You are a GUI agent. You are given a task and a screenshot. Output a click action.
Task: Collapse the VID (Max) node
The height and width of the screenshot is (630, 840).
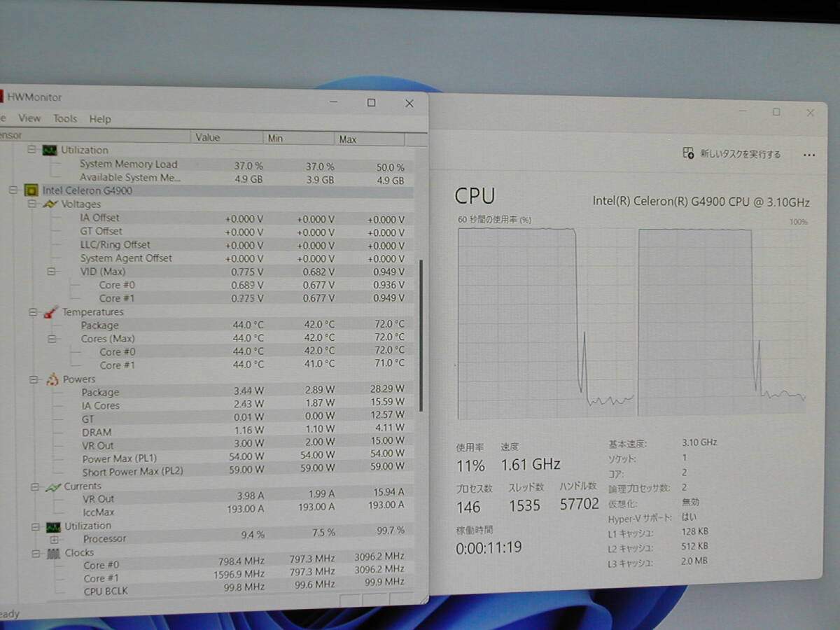pos(50,271)
